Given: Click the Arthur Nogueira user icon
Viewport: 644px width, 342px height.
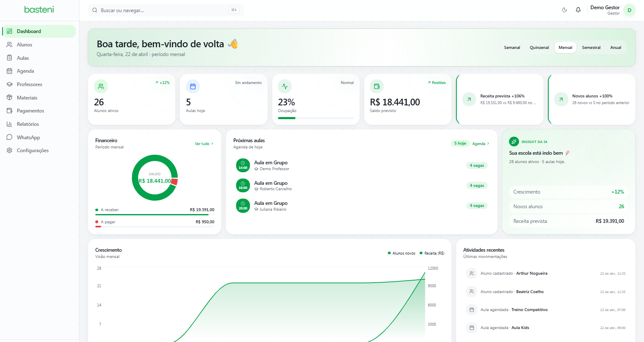Looking at the screenshot, I should pos(471,273).
